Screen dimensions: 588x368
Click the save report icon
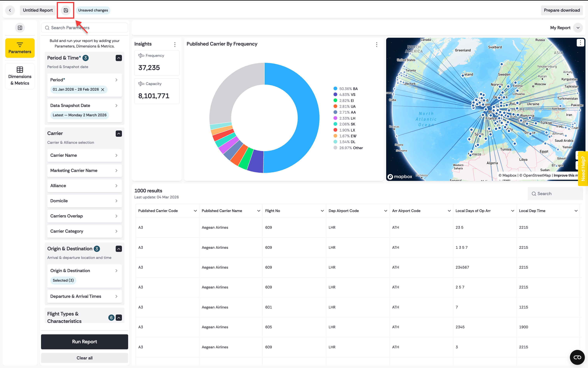point(66,10)
